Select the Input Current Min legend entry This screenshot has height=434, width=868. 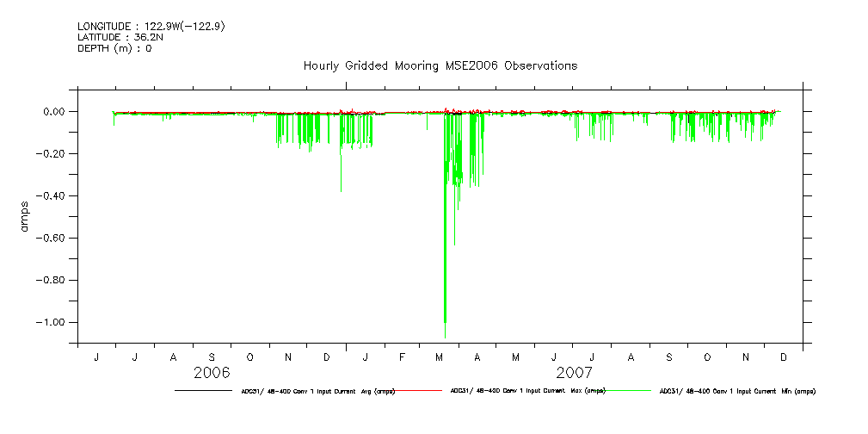point(736,391)
